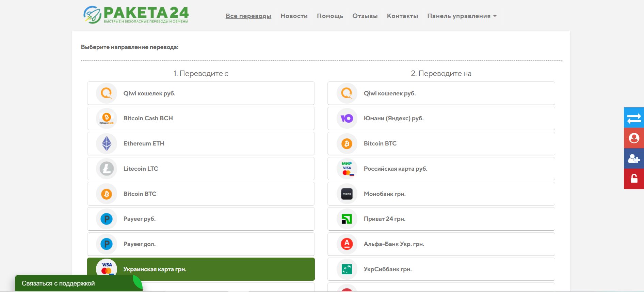Choose Юмани (Яндекс) руб. as destination
644x292 pixels.
(x=441, y=118)
